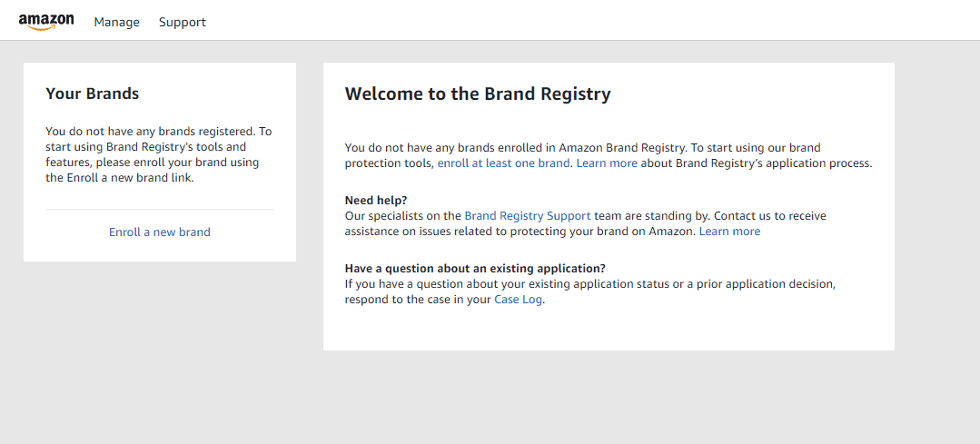The width and height of the screenshot is (980, 444).
Task: Open the Manage menu
Action: pos(117,23)
